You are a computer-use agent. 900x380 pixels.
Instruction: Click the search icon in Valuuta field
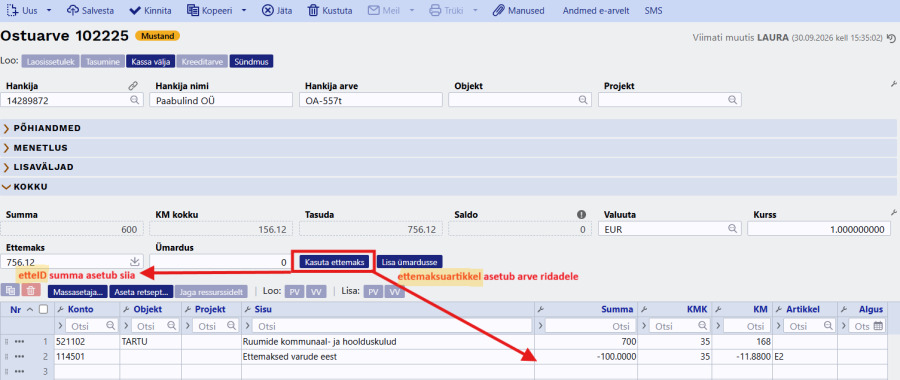click(732, 228)
